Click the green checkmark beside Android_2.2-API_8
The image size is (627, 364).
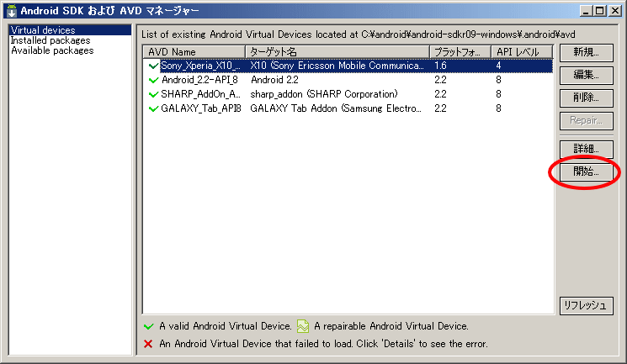(x=153, y=81)
